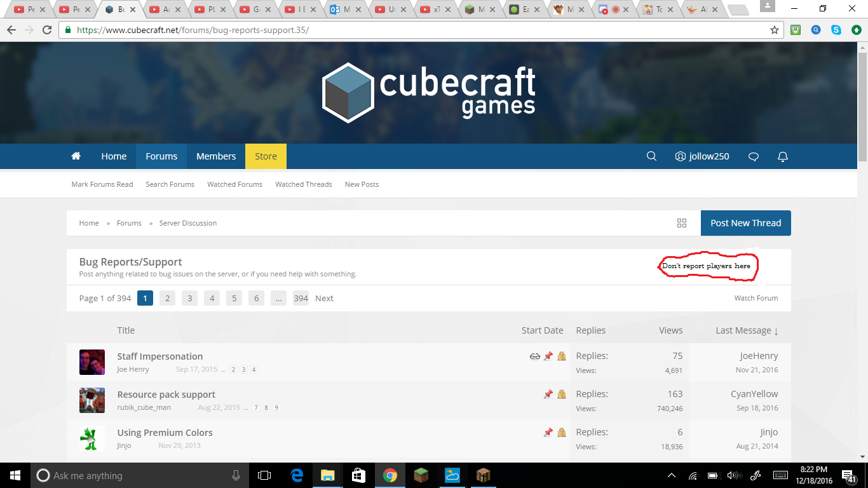Go to page 3 in main pagination
Image resolution: width=868 pixels, height=488 pixels.
189,298
